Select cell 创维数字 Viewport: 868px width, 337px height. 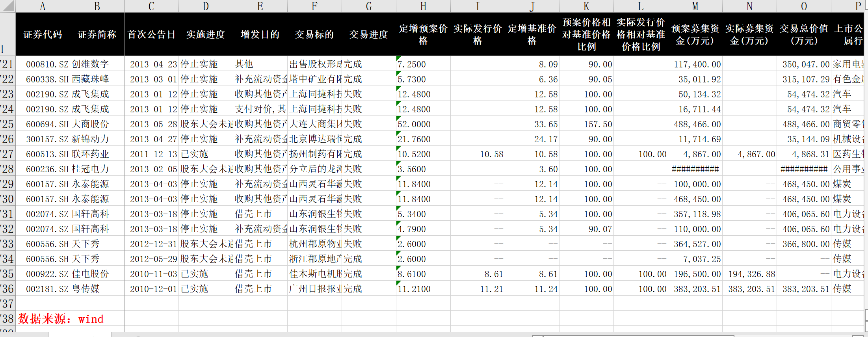97,64
